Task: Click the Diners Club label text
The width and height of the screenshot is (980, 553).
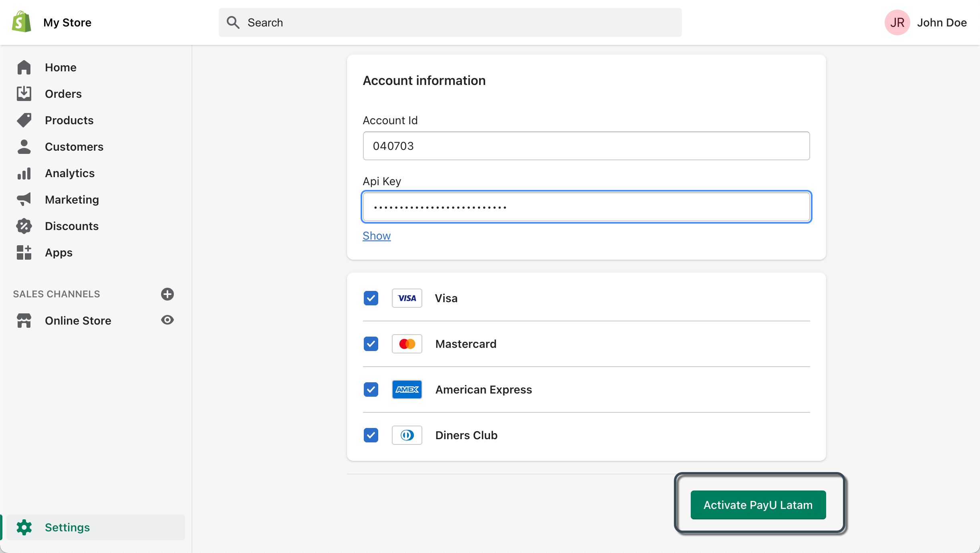Action: point(466,435)
